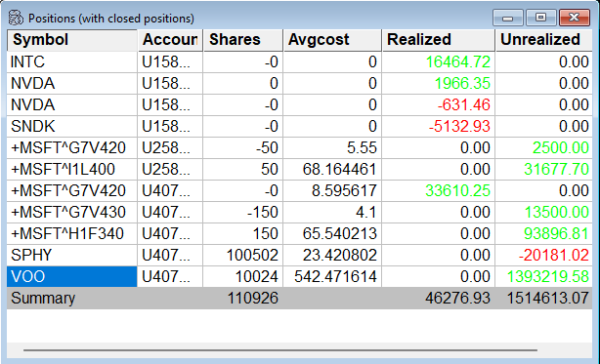This screenshot has height=364, width=600.
Task: Sort by the Account column header
Action: [170, 40]
